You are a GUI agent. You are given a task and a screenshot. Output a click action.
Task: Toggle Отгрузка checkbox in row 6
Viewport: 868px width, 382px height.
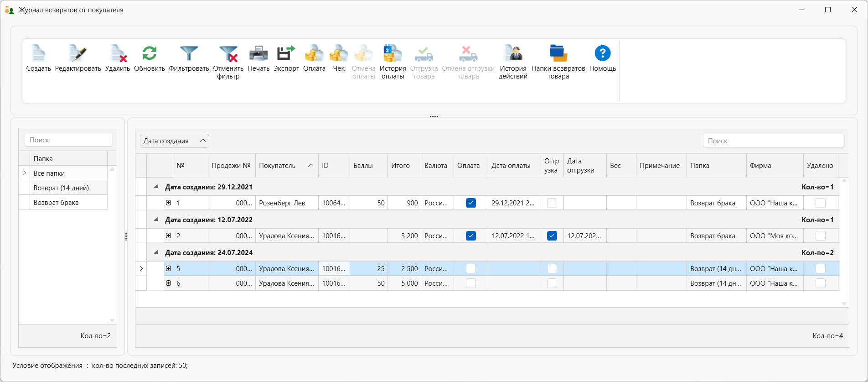tap(552, 283)
